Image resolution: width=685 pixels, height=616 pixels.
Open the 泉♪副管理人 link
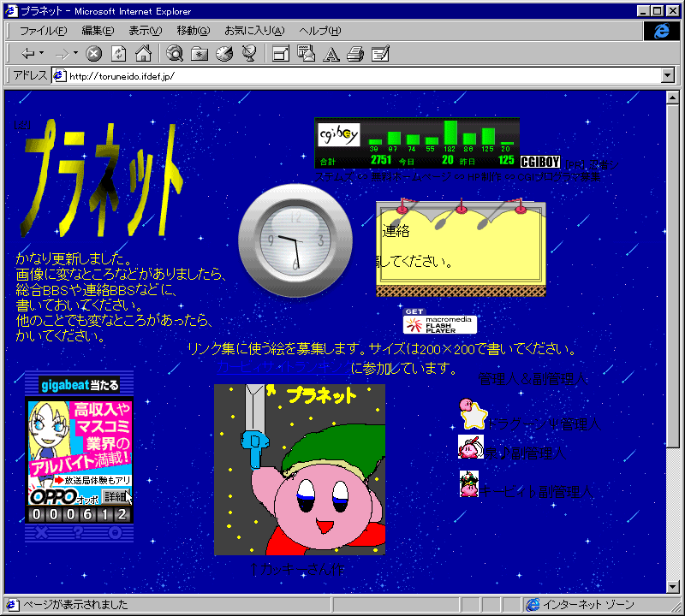coord(526,453)
